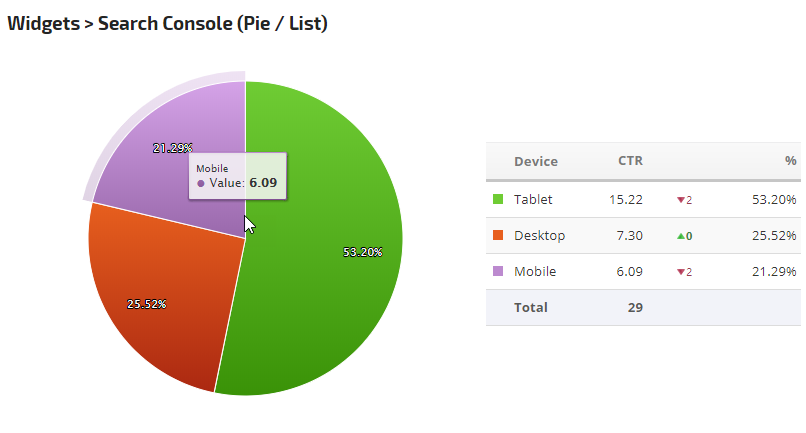This screenshot has height=433, width=806.
Task: Sort by the CTR column header
Action: (x=630, y=161)
